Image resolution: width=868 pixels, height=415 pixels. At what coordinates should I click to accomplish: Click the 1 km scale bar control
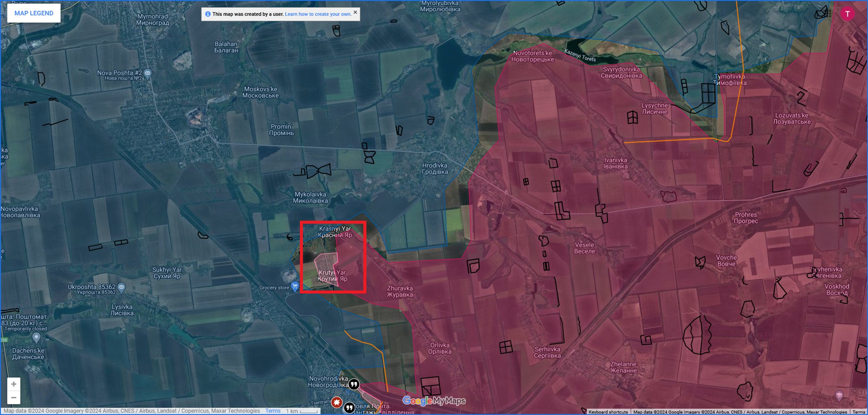pos(302,411)
